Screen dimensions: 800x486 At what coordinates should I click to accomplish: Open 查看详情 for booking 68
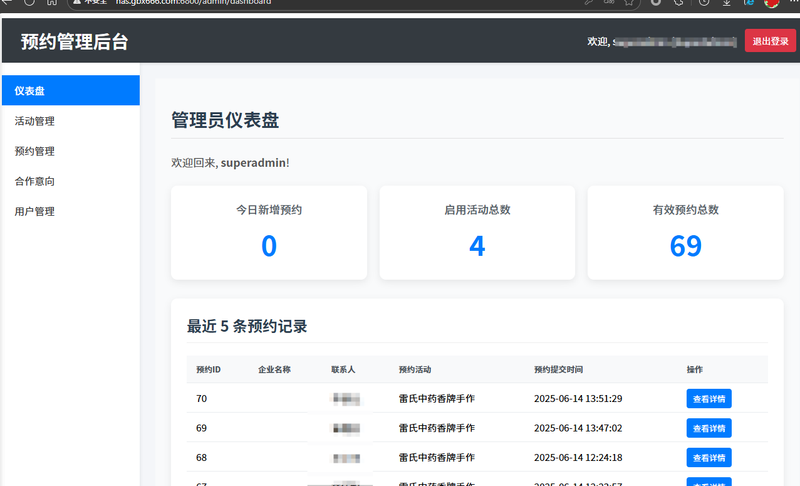point(709,458)
